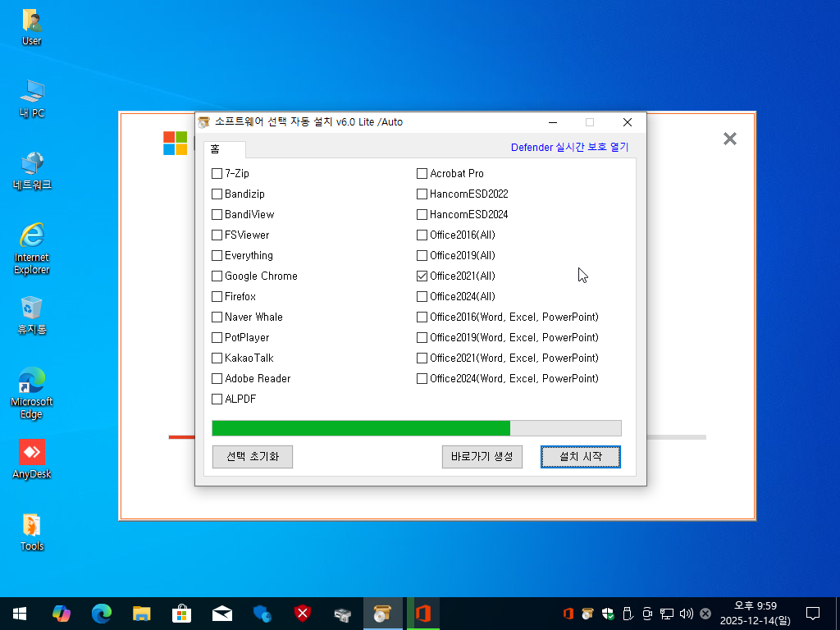The width and height of the screenshot is (840, 630).
Task: Open Microsoft Store from the taskbar
Action: [x=181, y=614]
